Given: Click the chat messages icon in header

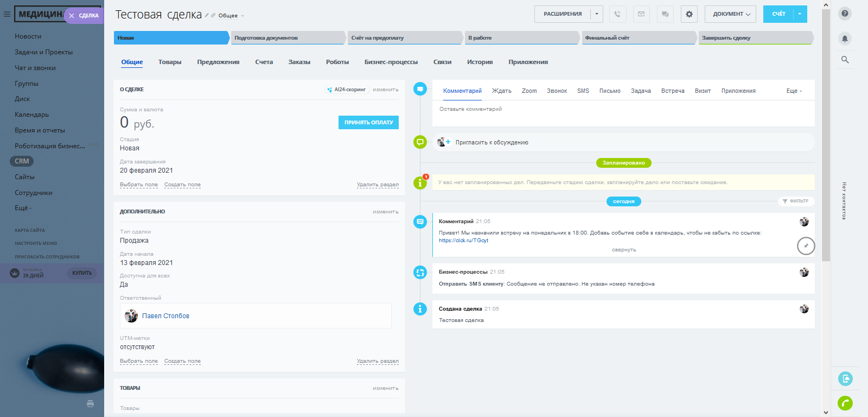Looking at the screenshot, I should (x=665, y=14).
